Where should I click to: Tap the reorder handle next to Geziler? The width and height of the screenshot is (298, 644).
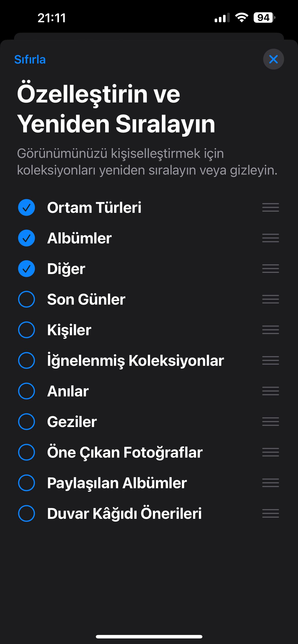pos(270,422)
